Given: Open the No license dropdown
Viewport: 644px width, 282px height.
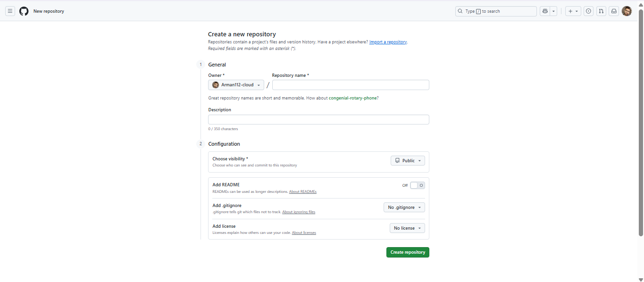Looking at the screenshot, I should (x=407, y=228).
